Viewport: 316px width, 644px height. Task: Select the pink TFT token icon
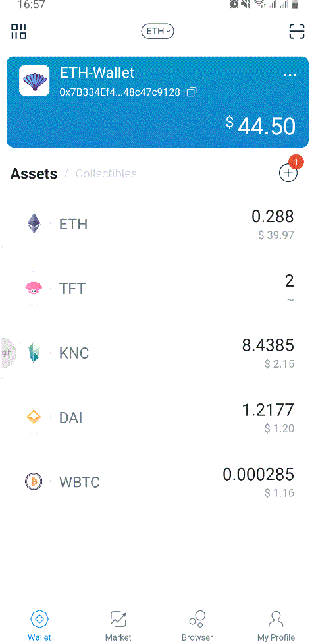[34, 288]
